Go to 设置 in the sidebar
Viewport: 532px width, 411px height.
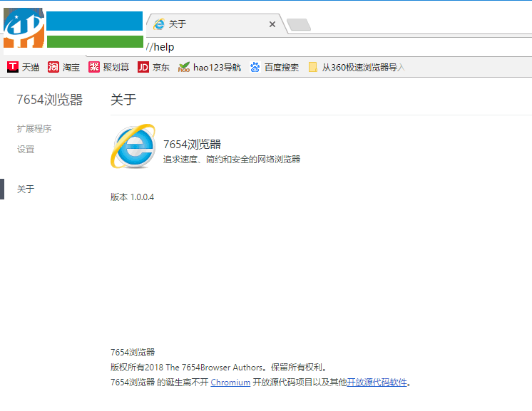[x=26, y=150]
